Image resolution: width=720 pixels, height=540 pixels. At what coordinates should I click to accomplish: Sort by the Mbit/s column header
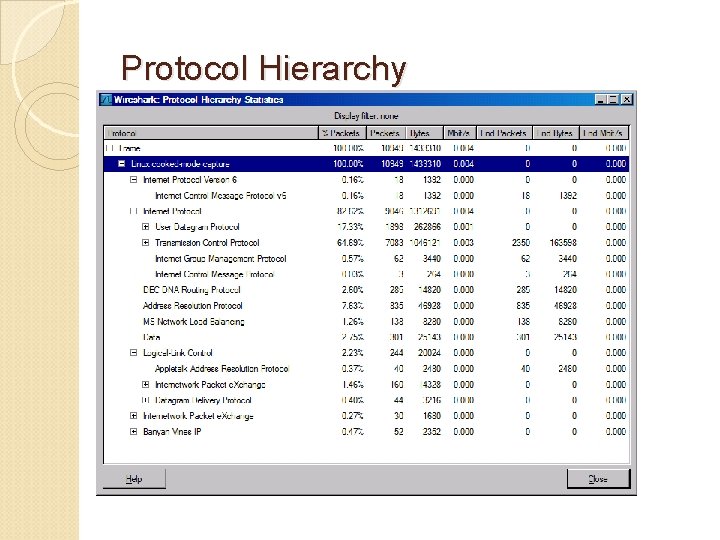(460, 133)
